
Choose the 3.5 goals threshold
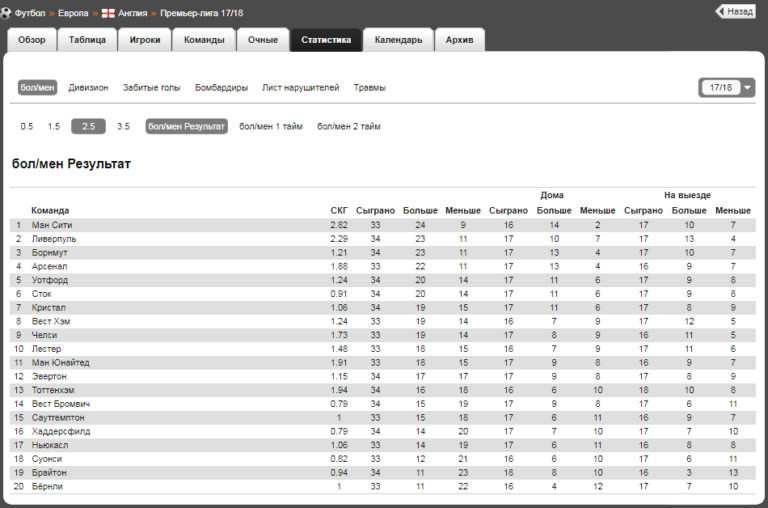(x=123, y=127)
